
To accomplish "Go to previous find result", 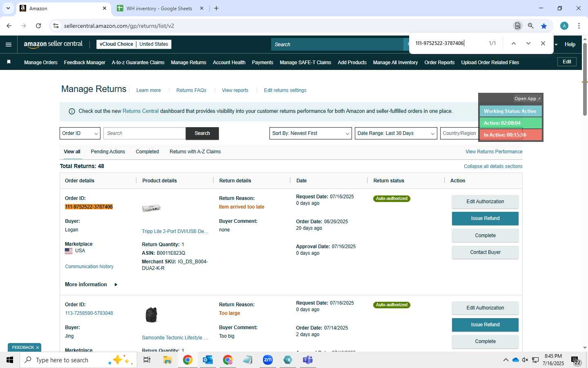I will pyautogui.click(x=514, y=43).
